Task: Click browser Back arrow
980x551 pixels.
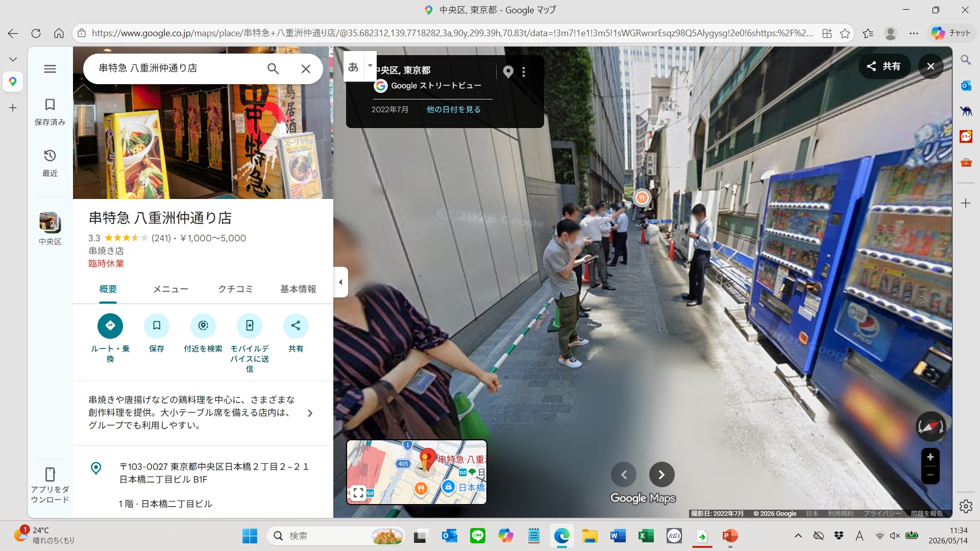Action: [x=13, y=34]
